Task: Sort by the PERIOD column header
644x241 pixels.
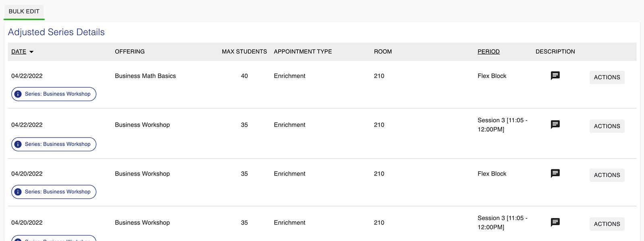Action: pyautogui.click(x=488, y=51)
